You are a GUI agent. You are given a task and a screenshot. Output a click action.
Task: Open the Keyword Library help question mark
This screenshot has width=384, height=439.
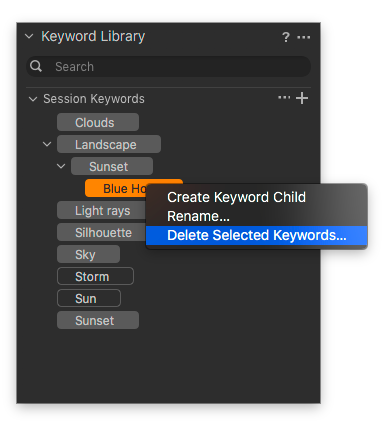click(286, 37)
